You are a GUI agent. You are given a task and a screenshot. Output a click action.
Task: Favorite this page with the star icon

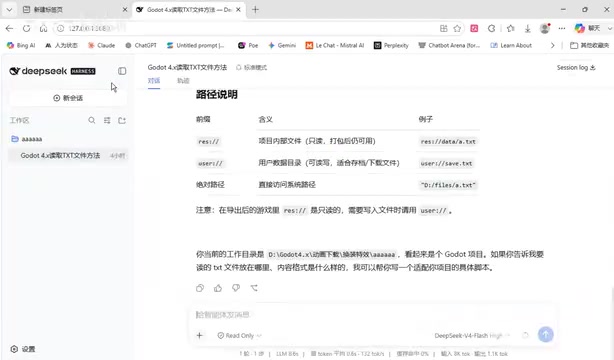point(457,28)
